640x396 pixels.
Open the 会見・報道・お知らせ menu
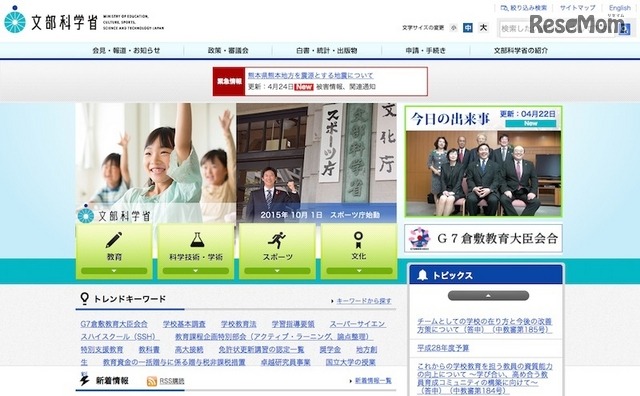(x=126, y=51)
